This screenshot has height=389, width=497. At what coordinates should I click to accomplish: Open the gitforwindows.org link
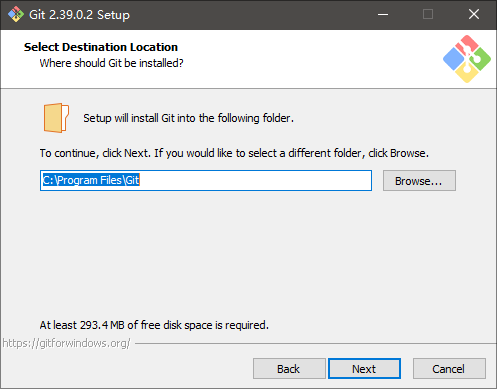coord(66,343)
